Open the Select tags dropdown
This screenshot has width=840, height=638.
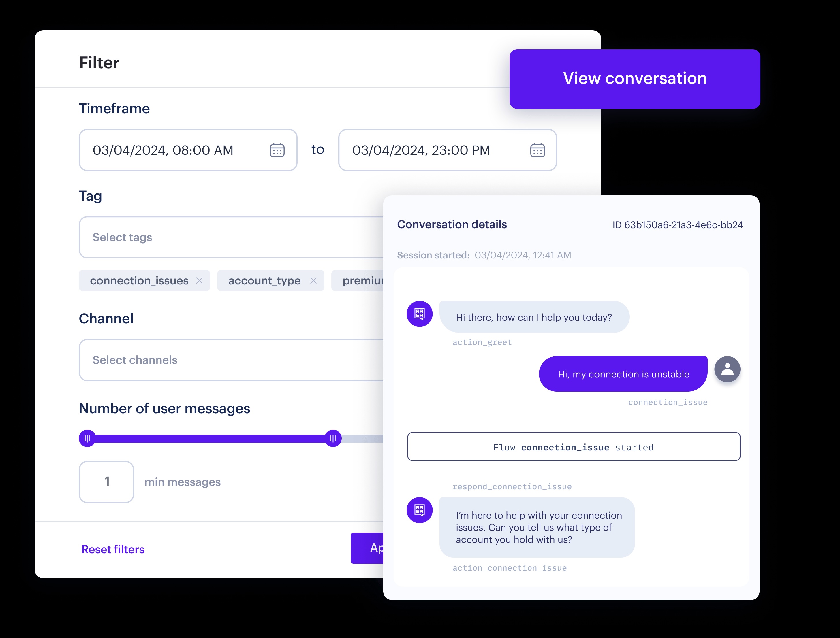[231, 237]
